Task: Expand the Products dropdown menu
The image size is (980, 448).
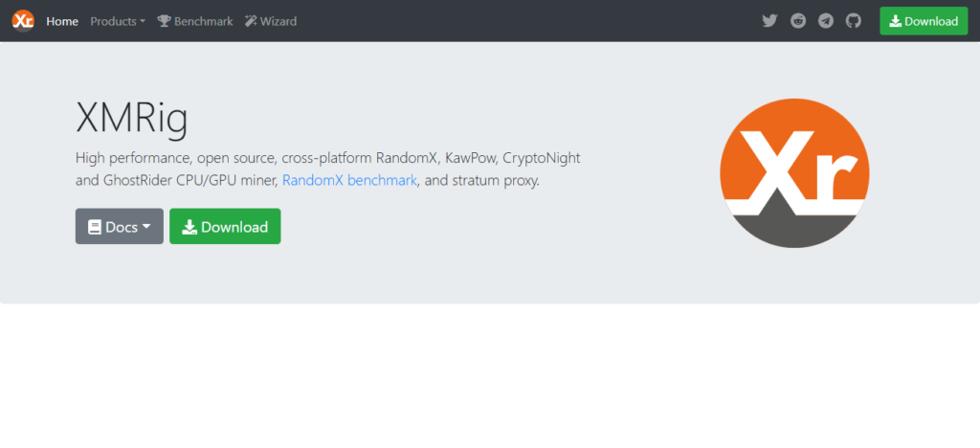Action: tap(117, 21)
